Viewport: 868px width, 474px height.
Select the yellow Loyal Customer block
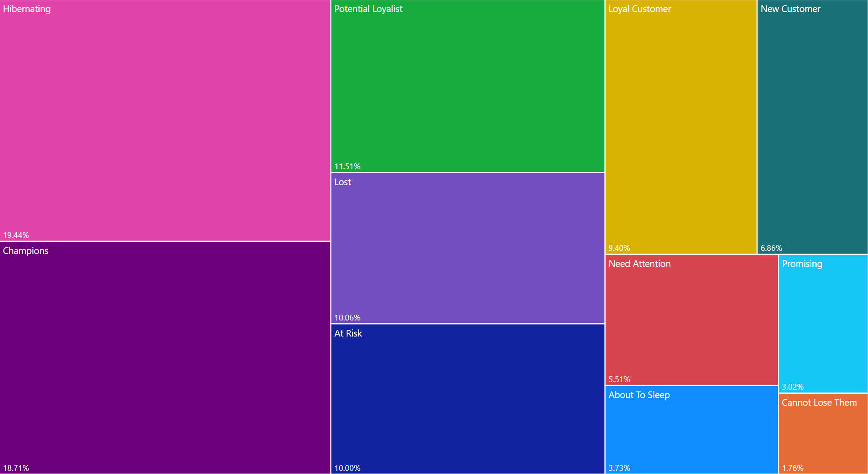tap(681, 127)
